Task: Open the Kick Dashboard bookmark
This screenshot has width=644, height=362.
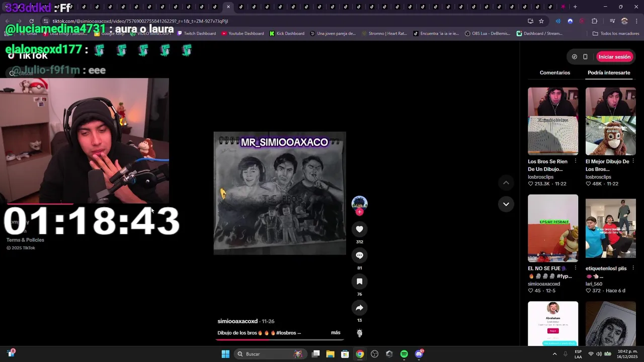Action: 287,34
